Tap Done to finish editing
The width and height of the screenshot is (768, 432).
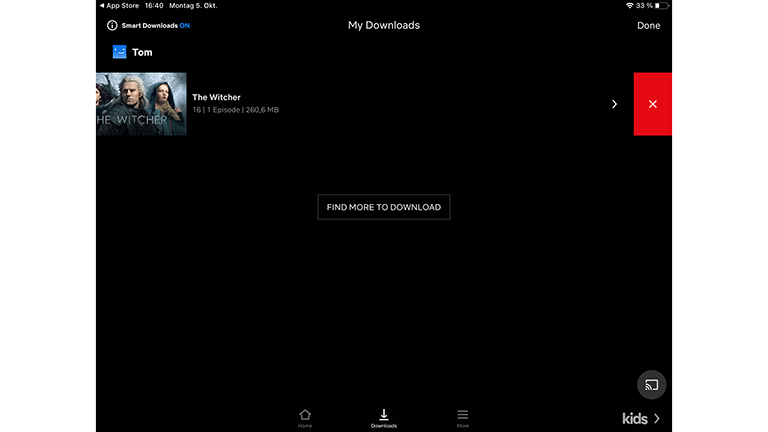tap(648, 25)
